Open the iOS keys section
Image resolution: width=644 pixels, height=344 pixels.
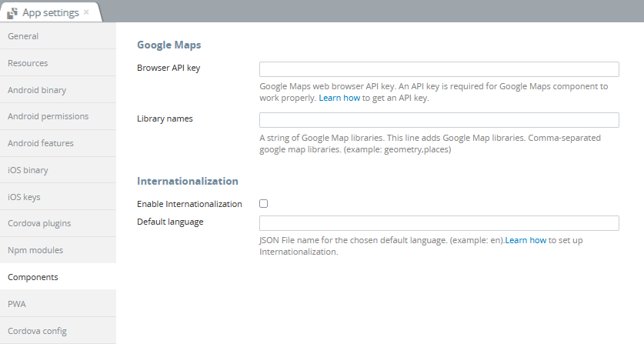pyautogui.click(x=58, y=197)
